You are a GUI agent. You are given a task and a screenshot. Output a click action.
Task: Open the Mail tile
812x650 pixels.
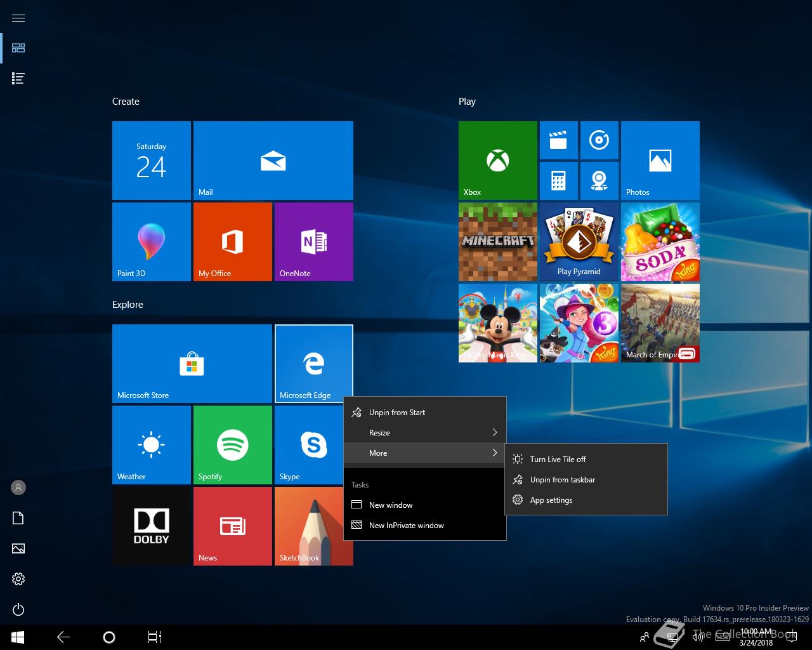(x=273, y=161)
